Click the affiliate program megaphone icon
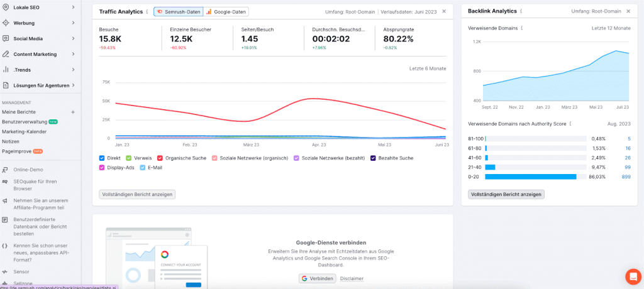This screenshot has height=289, width=644. [x=5, y=201]
